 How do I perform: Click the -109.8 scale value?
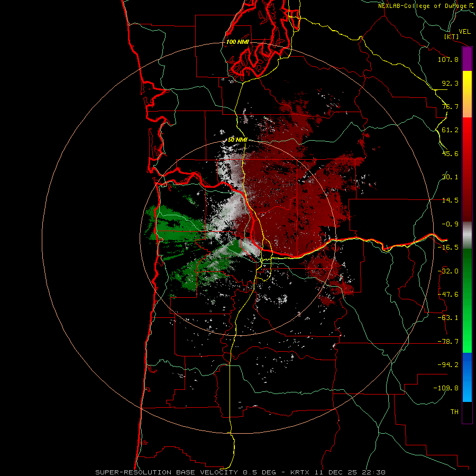[446, 388]
